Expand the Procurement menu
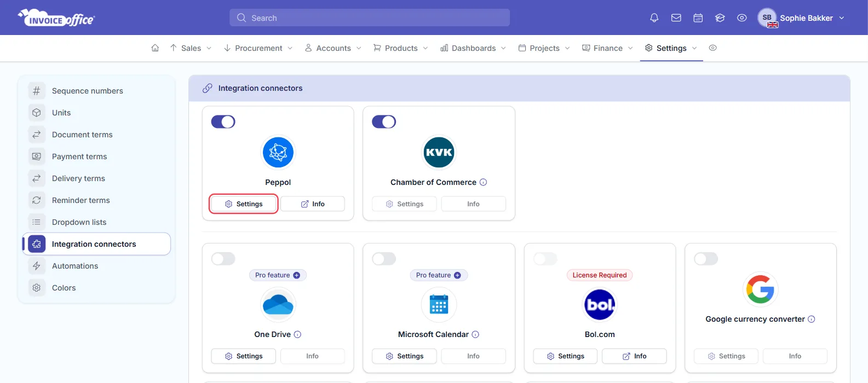The height and width of the screenshot is (383, 868). (258, 48)
